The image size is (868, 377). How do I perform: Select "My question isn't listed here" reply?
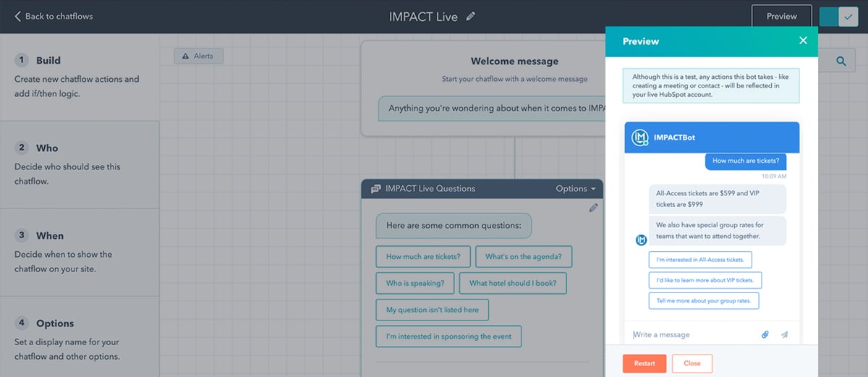pos(433,310)
